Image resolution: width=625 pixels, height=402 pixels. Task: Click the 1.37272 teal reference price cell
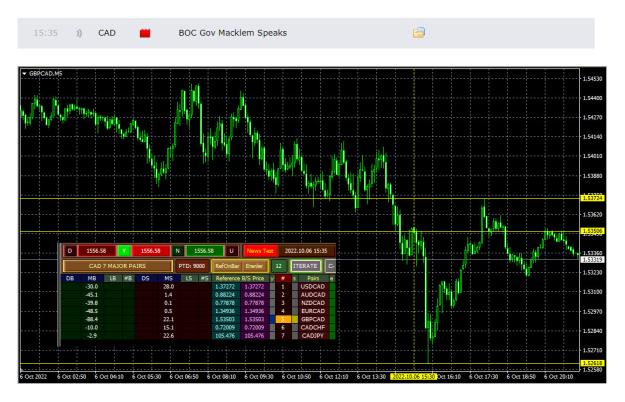click(225, 286)
